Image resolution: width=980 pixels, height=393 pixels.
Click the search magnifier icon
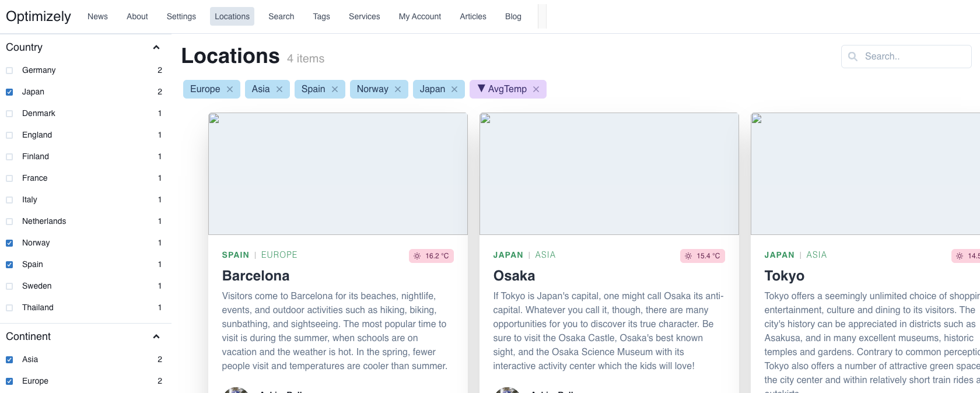click(853, 57)
